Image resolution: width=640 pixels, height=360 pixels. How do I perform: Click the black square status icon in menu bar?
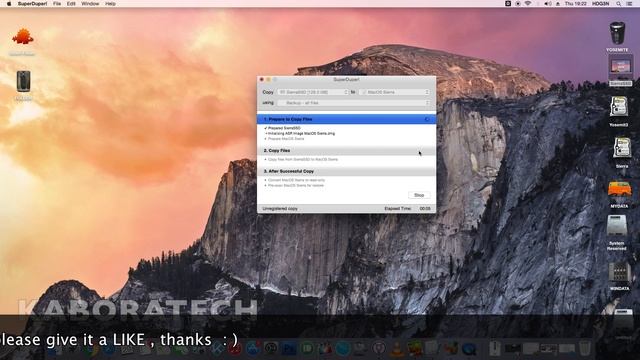(508, 4)
